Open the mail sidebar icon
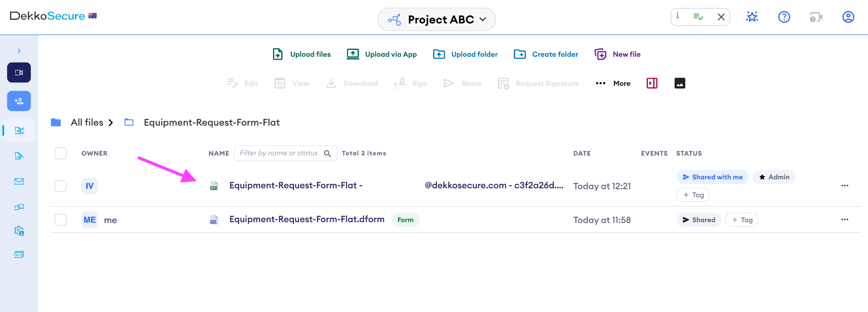This screenshot has width=868, height=312. tap(19, 181)
